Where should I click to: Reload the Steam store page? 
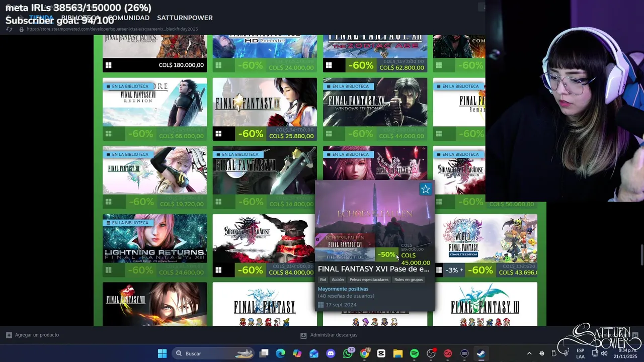click(9, 29)
